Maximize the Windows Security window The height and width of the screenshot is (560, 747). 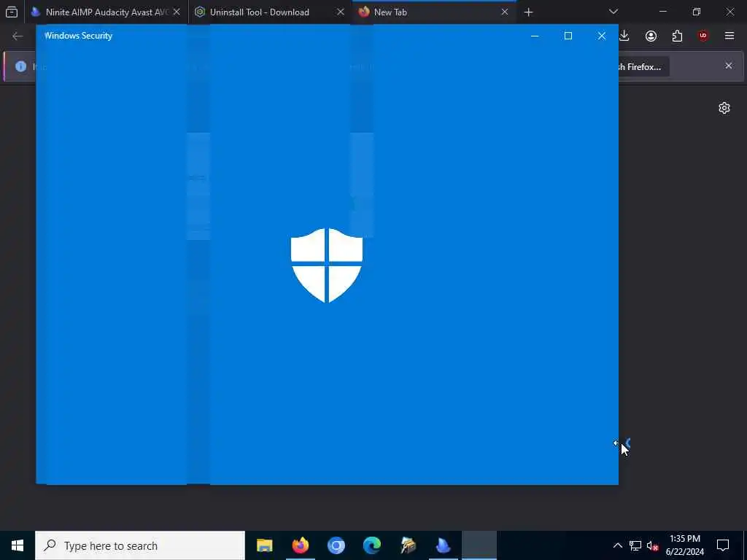pos(568,36)
